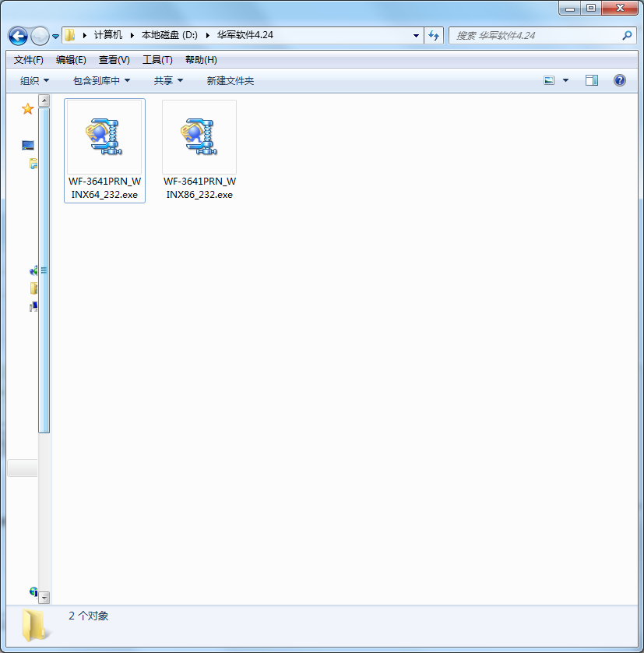The height and width of the screenshot is (653, 644).
Task: Open the 查看(V) menu
Action: pyautogui.click(x=114, y=60)
